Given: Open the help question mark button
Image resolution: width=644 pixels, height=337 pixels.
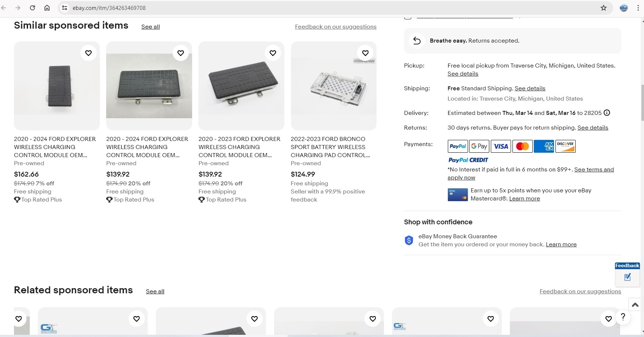Looking at the screenshot, I should pyautogui.click(x=623, y=317).
